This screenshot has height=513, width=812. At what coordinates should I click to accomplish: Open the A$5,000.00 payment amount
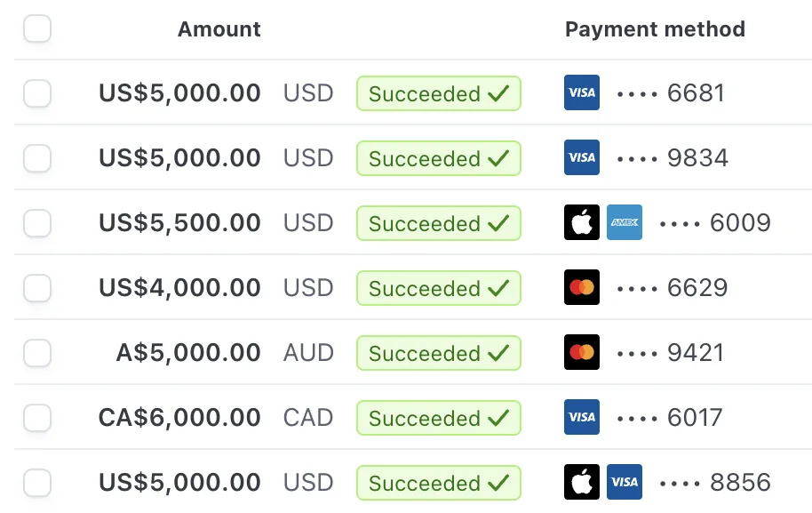(187, 352)
